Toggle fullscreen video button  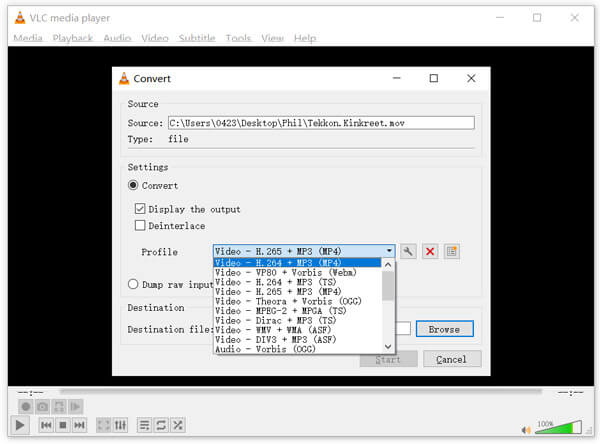tap(103, 425)
